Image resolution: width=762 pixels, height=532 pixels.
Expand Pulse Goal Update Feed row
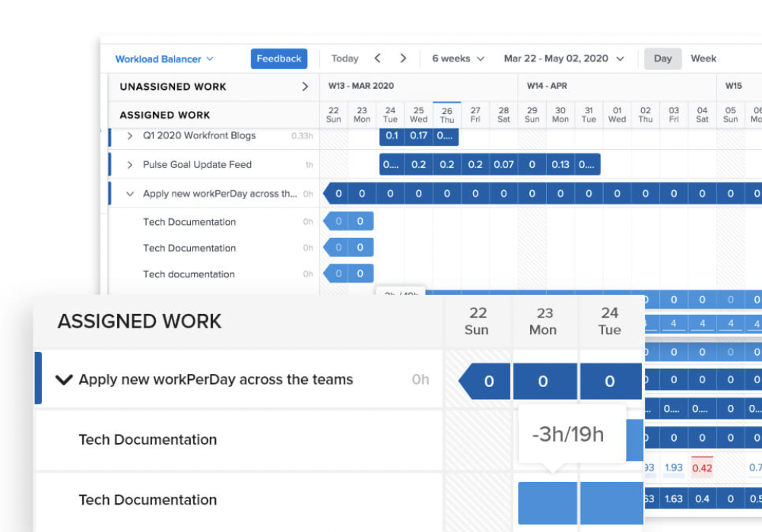pos(130,165)
